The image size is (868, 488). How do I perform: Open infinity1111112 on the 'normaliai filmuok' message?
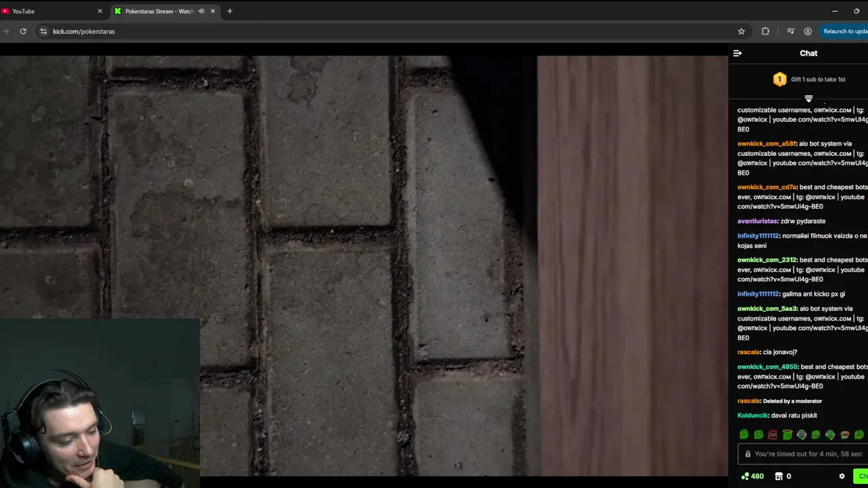point(758,236)
